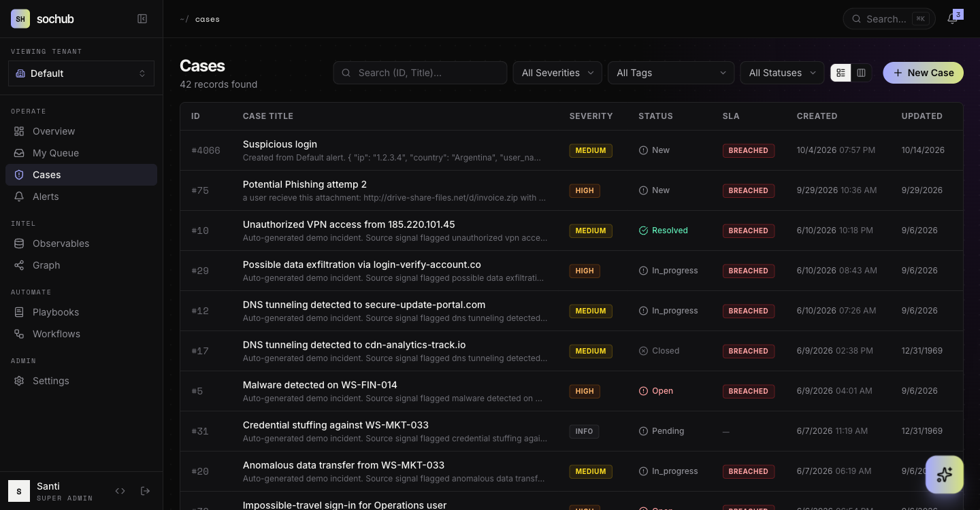
Task: Open the AI assistant sparkle button
Action: click(x=944, y=475)
